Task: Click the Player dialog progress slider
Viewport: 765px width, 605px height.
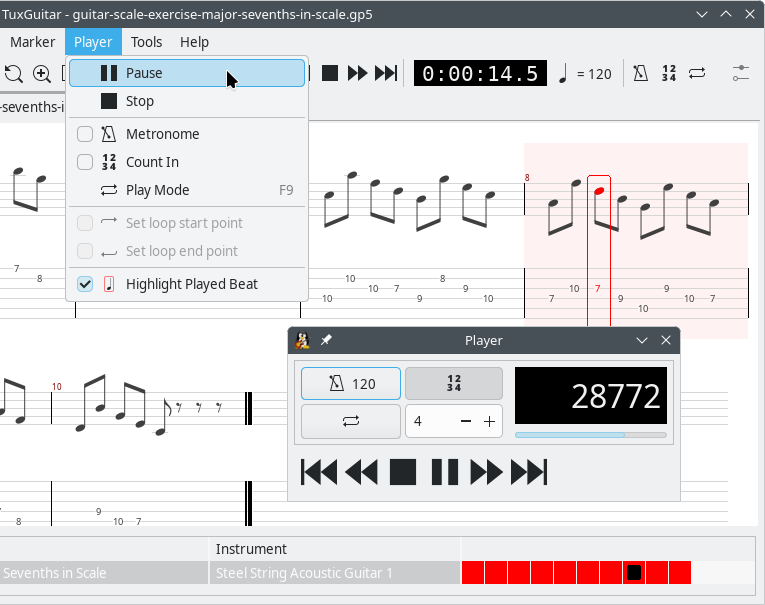Action: point(590,435)
